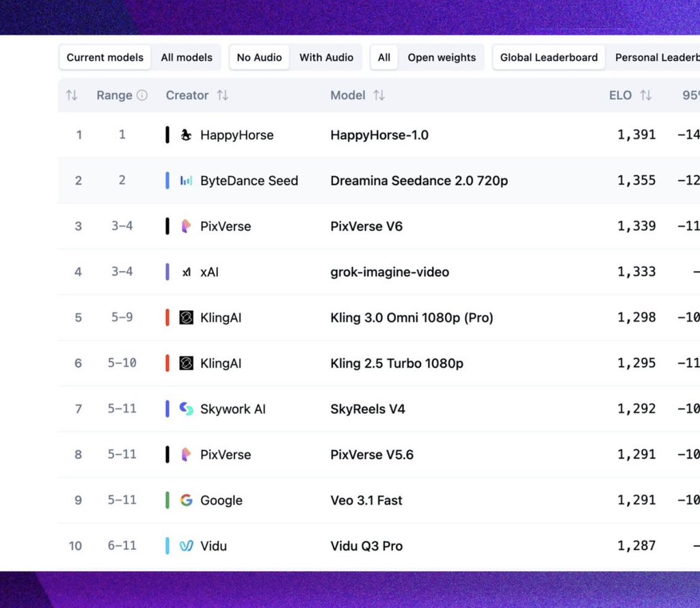Screen dimensions: 700x608
Task: Select the Global Leaderboard option
Action: (548, 57)
